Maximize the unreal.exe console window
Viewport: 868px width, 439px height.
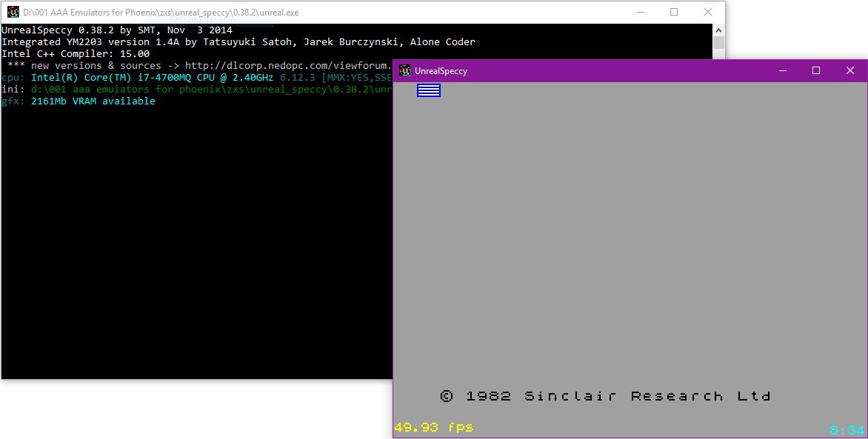click(674, 12)
